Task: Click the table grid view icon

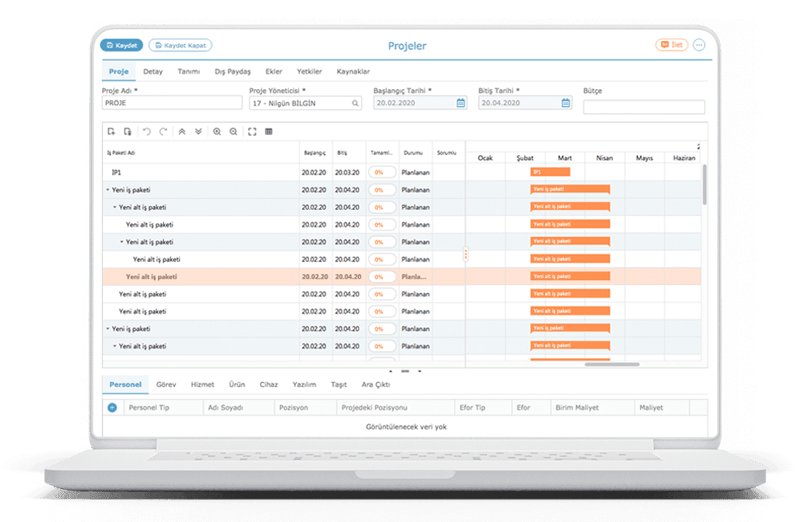Action: point(269,132)
